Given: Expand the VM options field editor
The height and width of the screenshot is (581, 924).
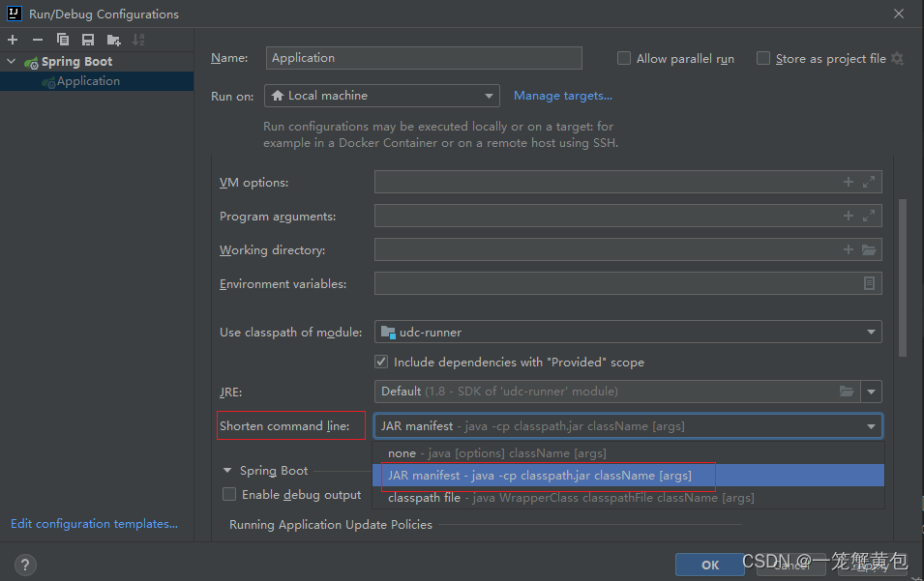Looking at the screenshot, I should [x=869, y=182].
